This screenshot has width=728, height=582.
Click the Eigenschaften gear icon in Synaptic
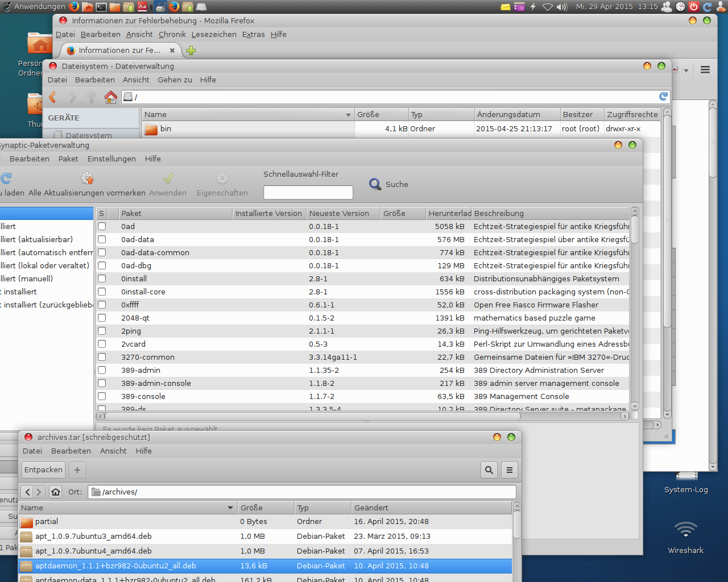click(222, 178)
